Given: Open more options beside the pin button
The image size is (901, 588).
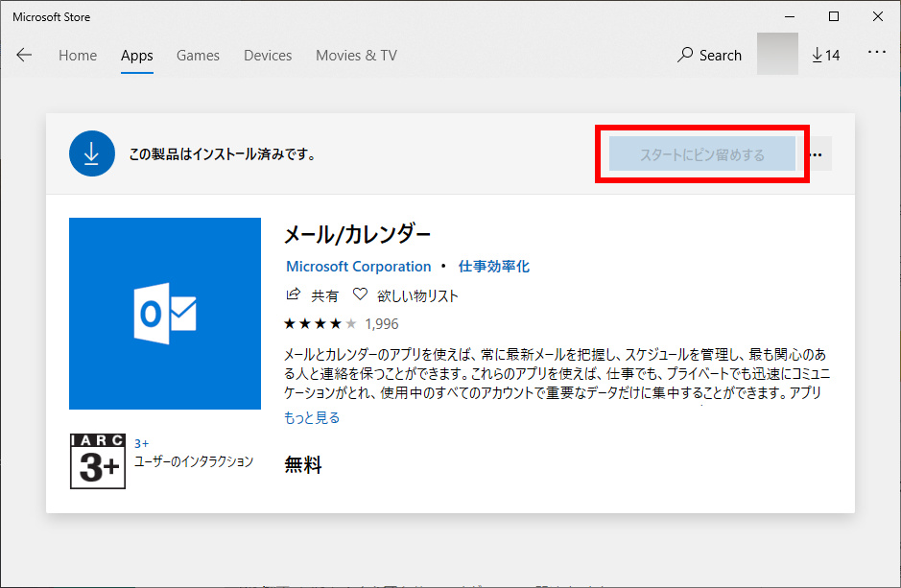Looking at the screenshot, I should [x=817, y=153].
